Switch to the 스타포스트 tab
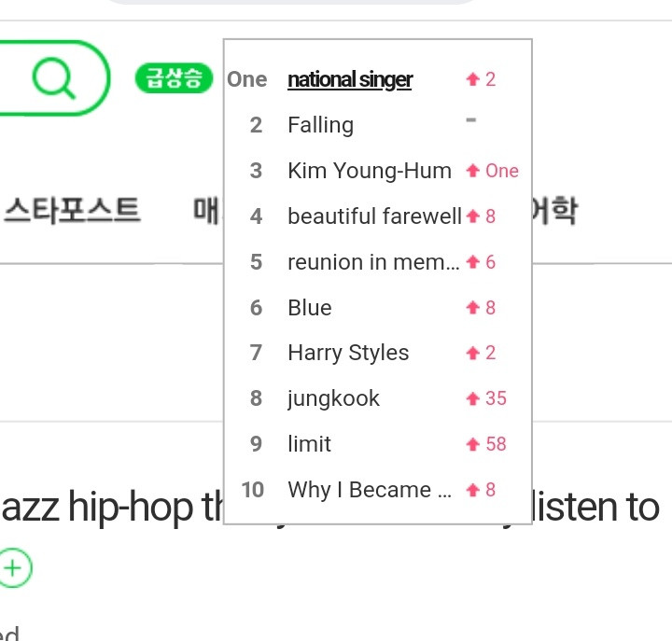This screenshot has width=672, height=641. [72, 210]
